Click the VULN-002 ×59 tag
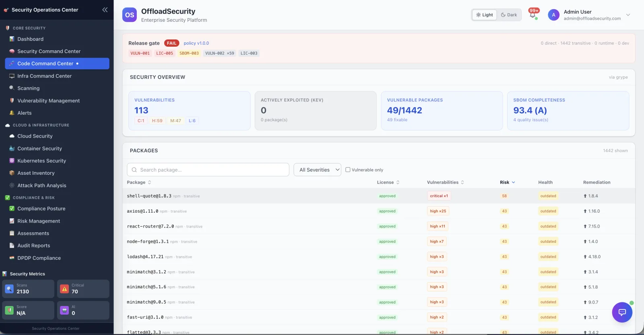The height and width of the screenshot is (335, 644). click(220, 53)
